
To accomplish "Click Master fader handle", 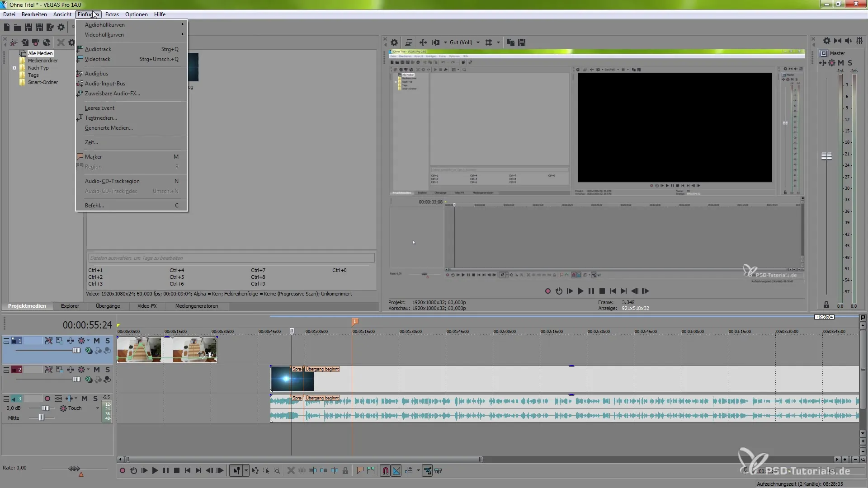I will [x=826, y=156].
